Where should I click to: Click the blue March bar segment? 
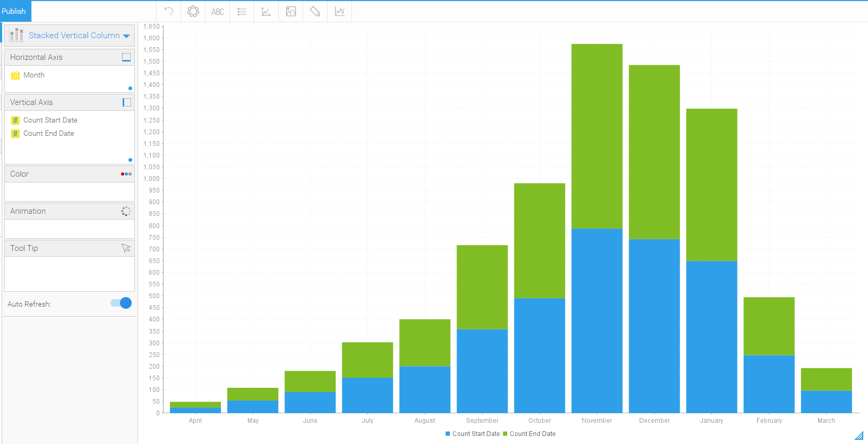tap(826, 402)
